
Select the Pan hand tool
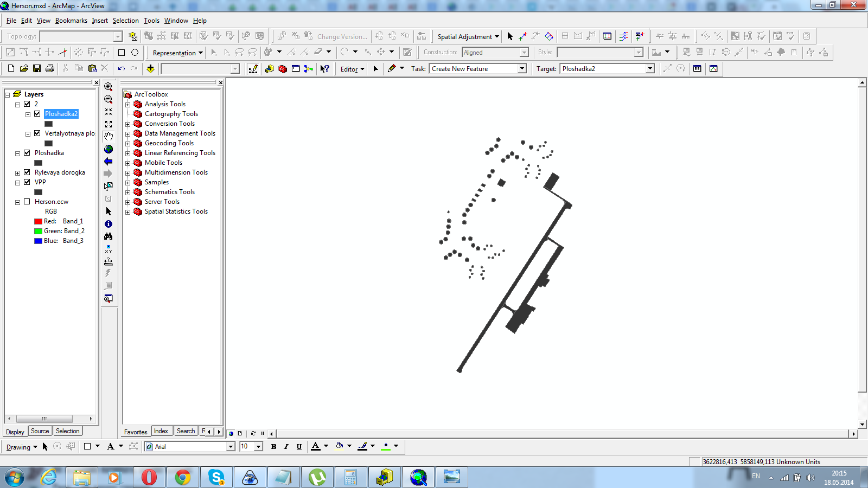pos(108,137)
